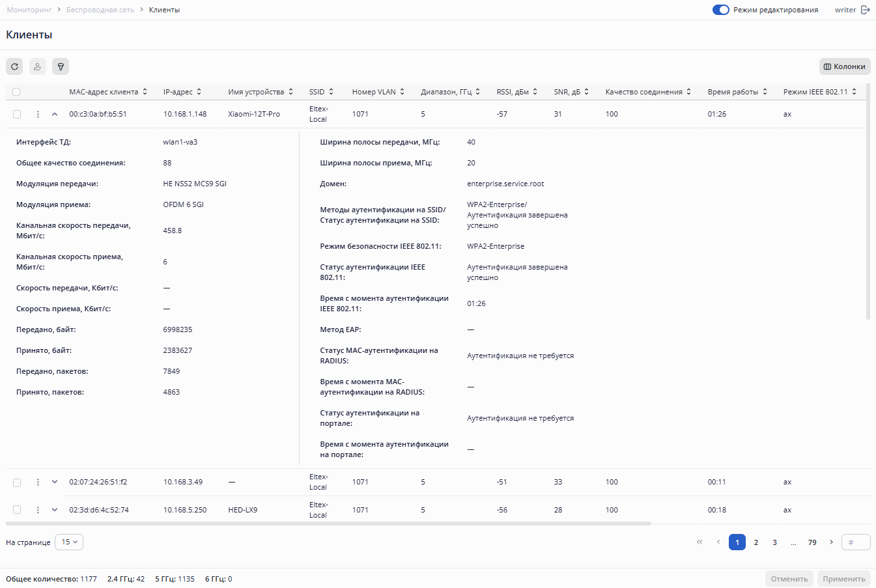876x588 pixels.
Task: Click the disconnect client user icon
Action: pos(38,66)
